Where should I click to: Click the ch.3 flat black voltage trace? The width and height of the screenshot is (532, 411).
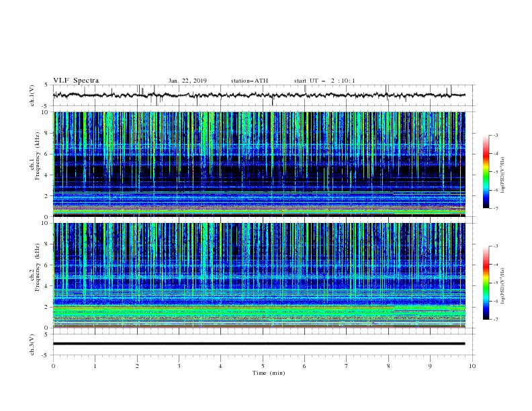click(x=259, y=344)
